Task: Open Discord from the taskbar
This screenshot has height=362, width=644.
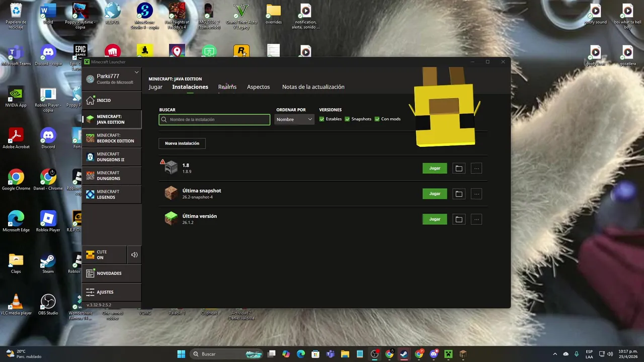Action: click(434, 354)
